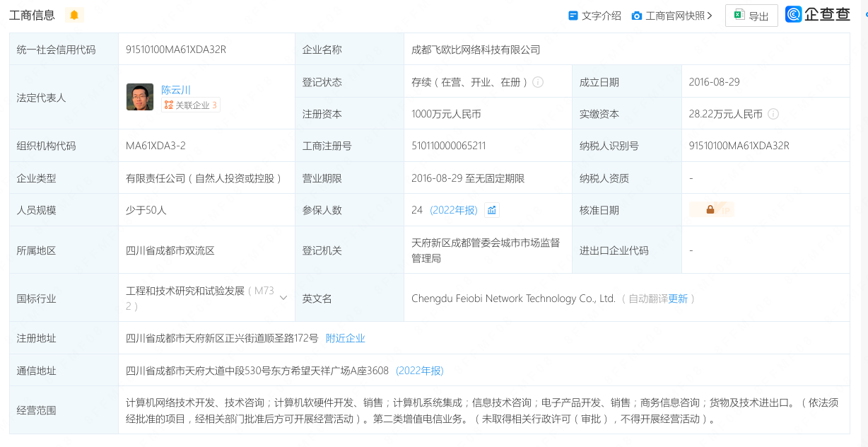Screen dimensions: 868x447
Task: Click the legal representative's photo thumbnail
Action: click(x=140, y=98)
